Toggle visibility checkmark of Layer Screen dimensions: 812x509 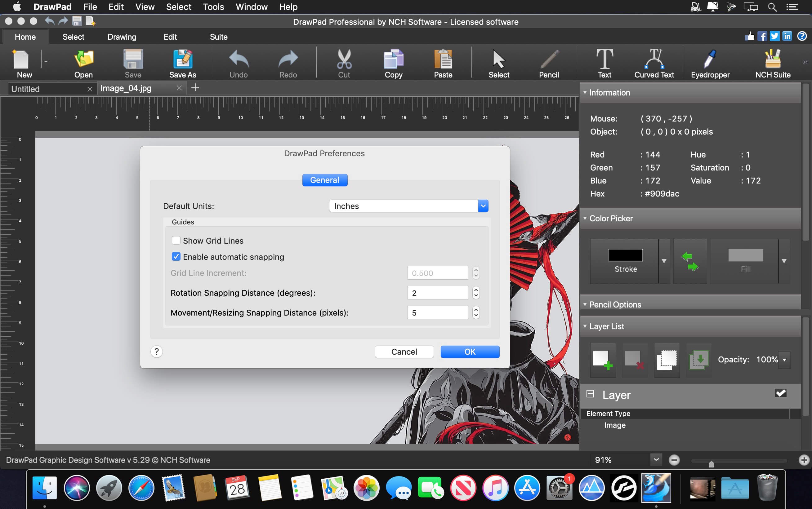point(780,393)
